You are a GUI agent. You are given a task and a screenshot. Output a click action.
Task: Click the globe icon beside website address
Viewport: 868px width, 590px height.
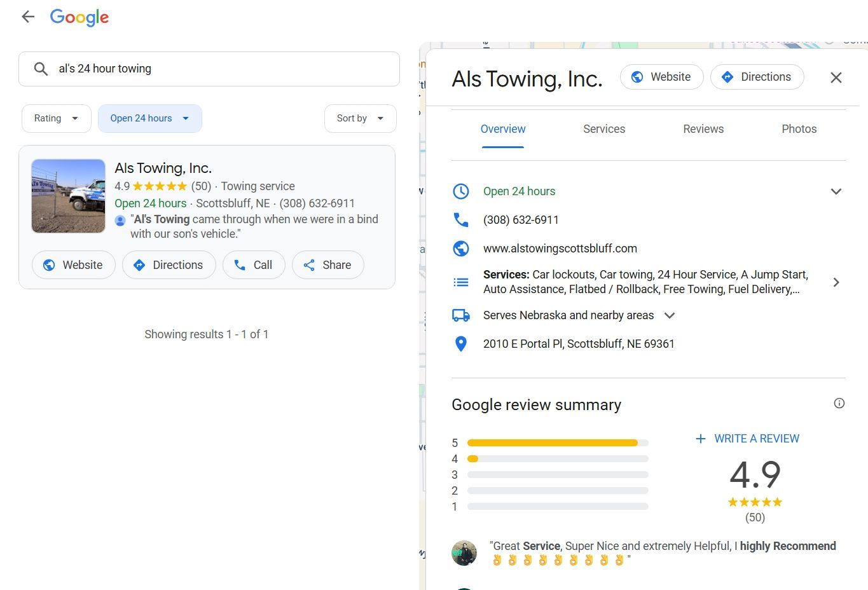point(461,249)
